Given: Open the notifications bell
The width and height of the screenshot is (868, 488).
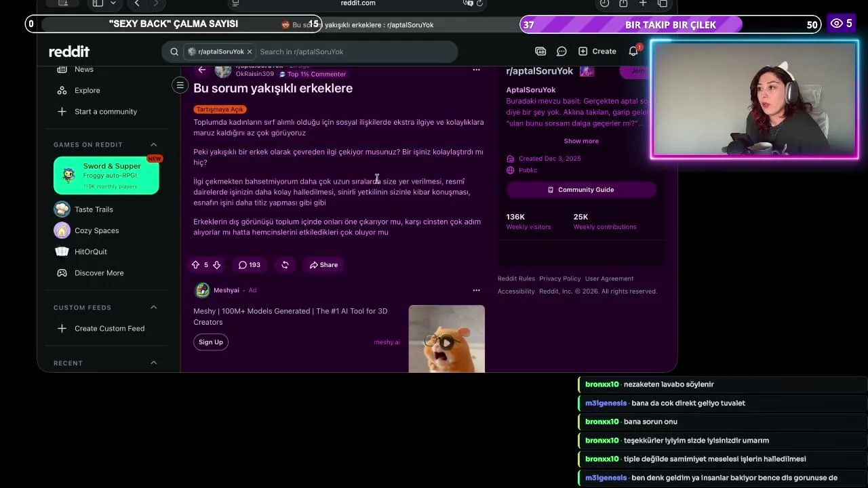Looking at the screenshot, I should coord(633,52).
